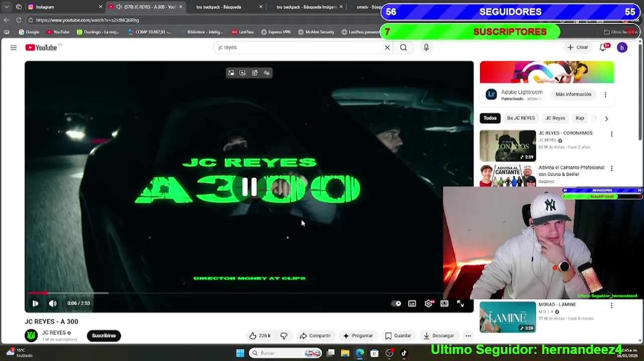Open more actions three-dot menu under video
The image size is (644, 361).
coord(468,336)
